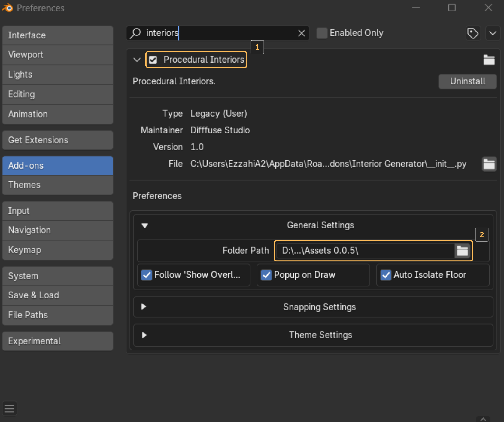Toggle Popup on Draw checkbox
This screenshot has height=422, width=504.
266,275
